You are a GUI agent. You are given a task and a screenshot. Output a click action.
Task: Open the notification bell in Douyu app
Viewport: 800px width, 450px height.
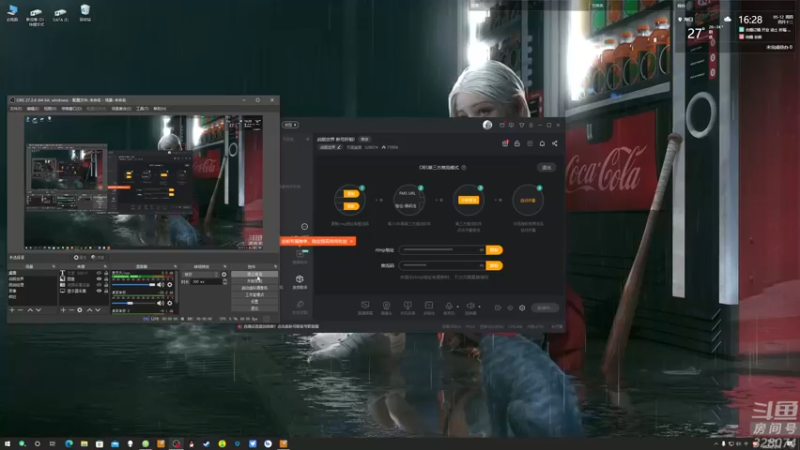coord(542,143)
